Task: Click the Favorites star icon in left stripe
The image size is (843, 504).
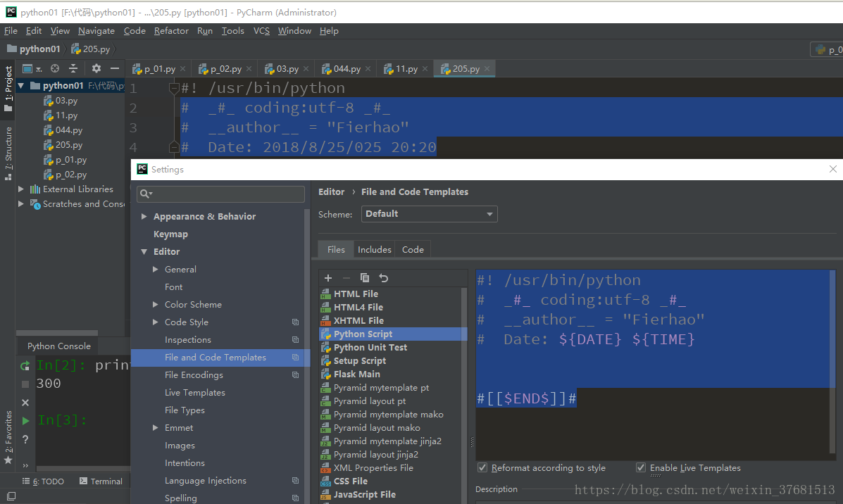Action: (8, 460)
